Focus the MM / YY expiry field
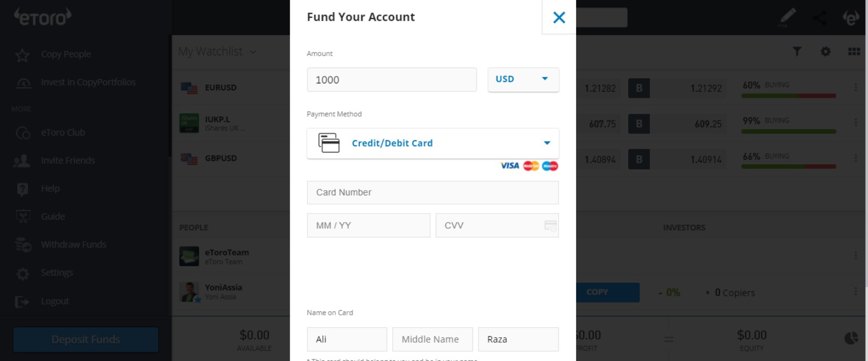The image size is (868, 361). tap(368, 225)
